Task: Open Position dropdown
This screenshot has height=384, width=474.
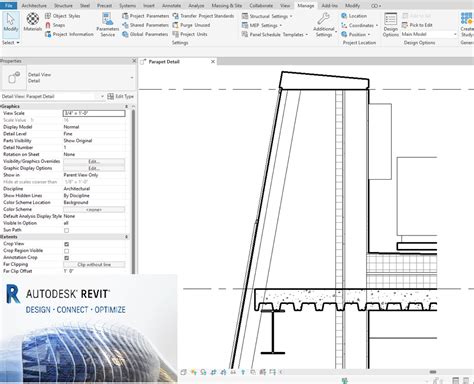Action: coord(355,34)
